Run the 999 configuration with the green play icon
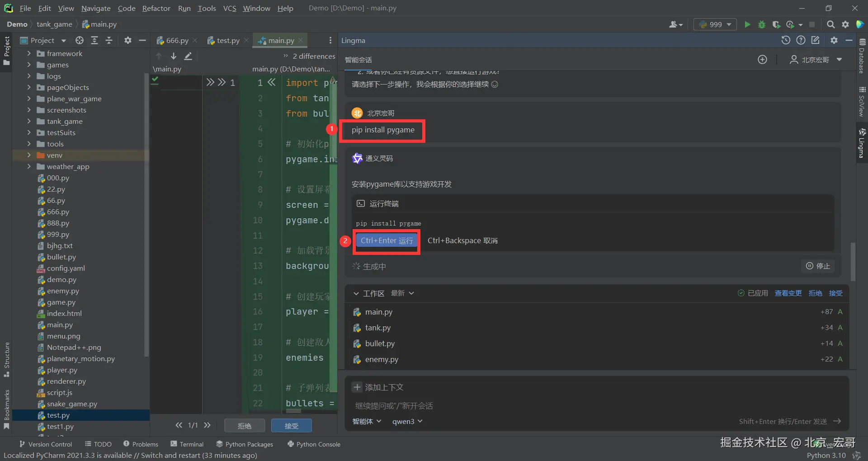The image size is (868, 461). tap(747, 24)
